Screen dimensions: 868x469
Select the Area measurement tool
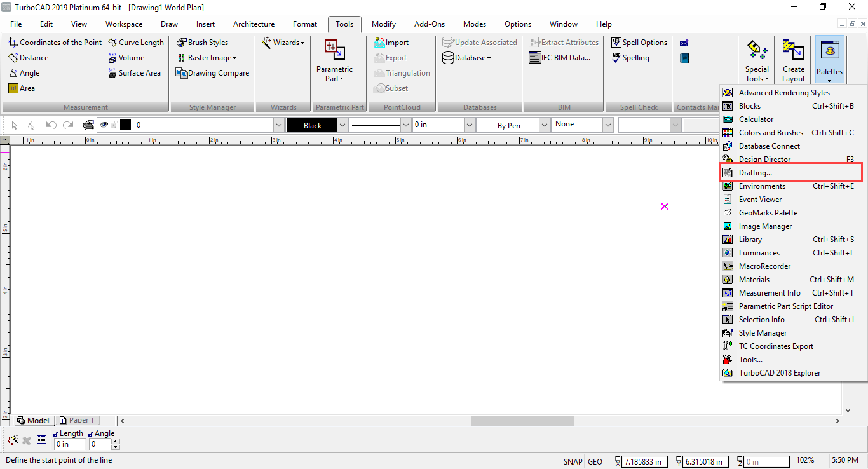(22, 88)
